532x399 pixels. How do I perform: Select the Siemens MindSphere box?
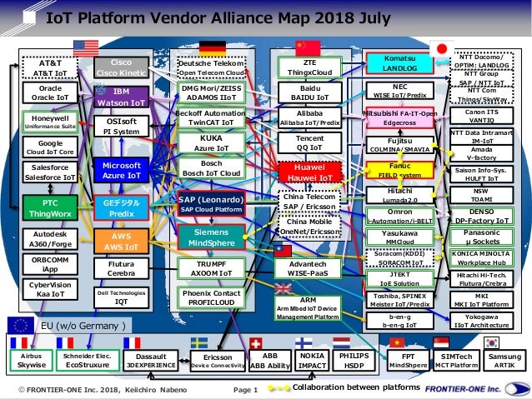[x=211, y=237]
